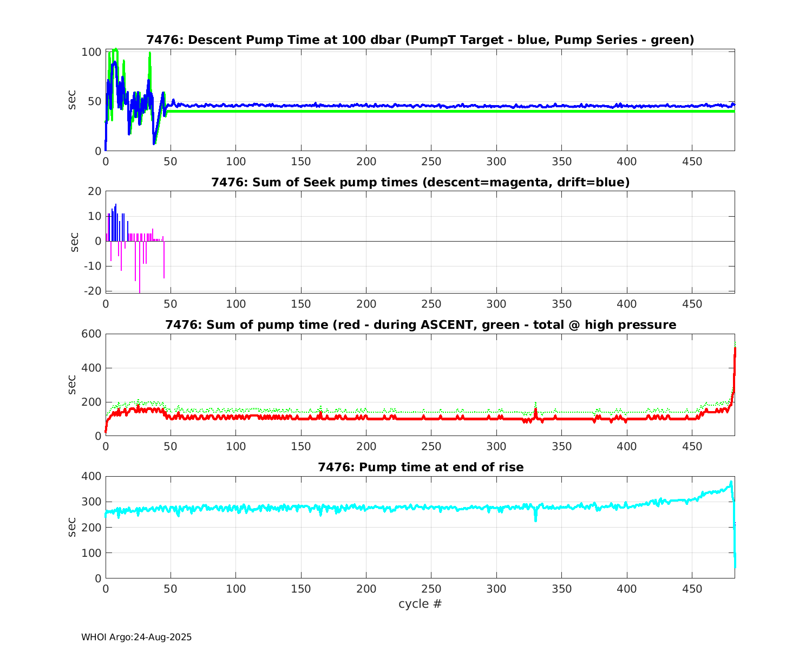Click the "sec" y-axis label of the bottom plot
The width and height of the screenshot is (812, 650).
pyautogui.click(x=72, y=527)
